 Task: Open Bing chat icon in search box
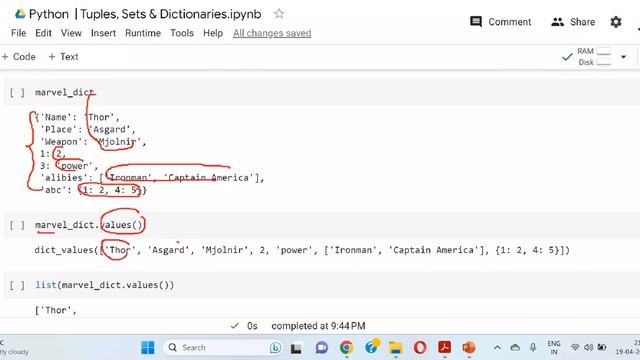pyautogui.click(x=275, y=347)
